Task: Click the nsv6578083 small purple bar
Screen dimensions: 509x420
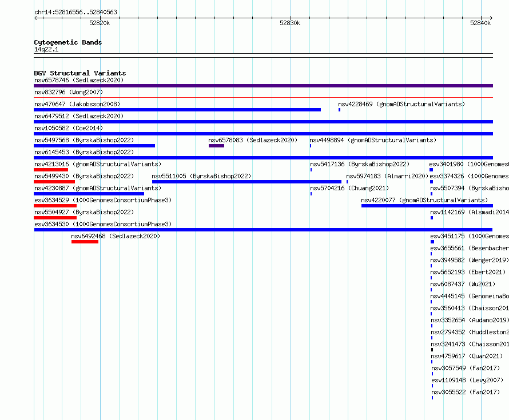Action: (x=216, y=146)
